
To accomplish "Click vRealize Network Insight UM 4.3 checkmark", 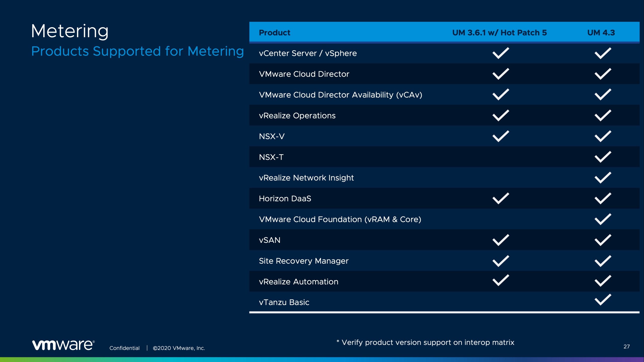I will pos(603,178).
